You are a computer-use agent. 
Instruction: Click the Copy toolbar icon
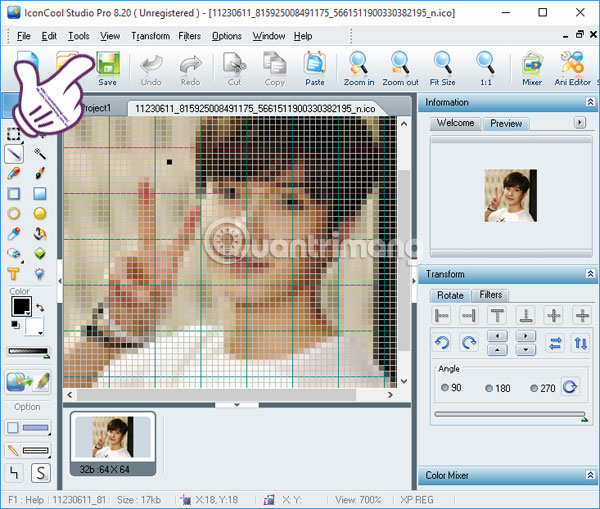274,69
